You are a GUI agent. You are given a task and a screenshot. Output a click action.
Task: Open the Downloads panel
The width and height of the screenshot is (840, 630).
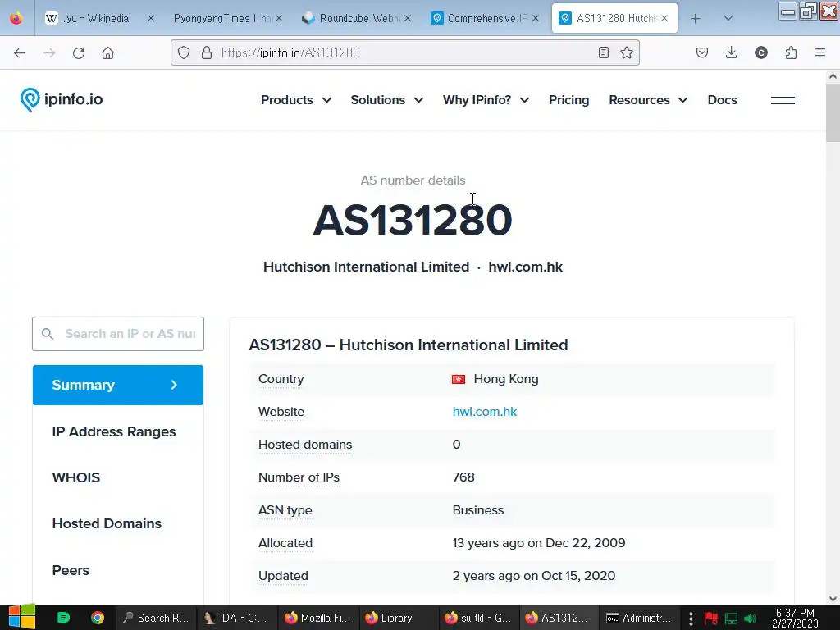point(731,52)
